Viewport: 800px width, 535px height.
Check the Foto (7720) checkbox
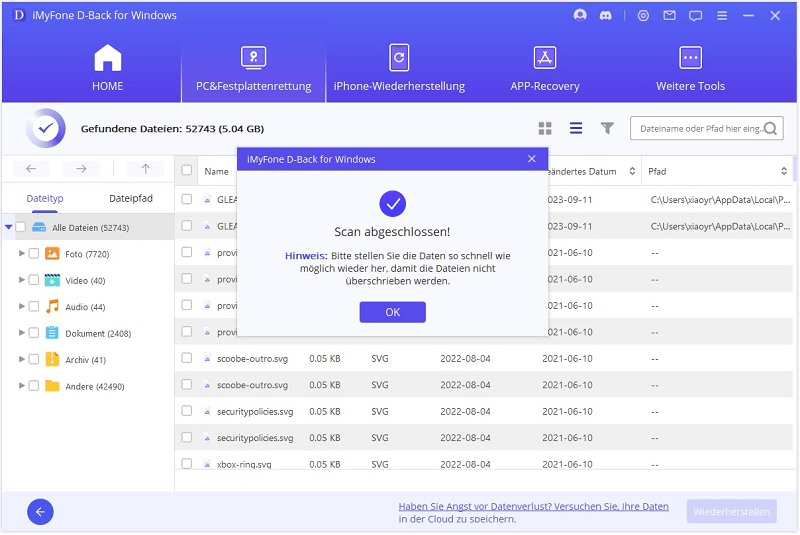34,253
